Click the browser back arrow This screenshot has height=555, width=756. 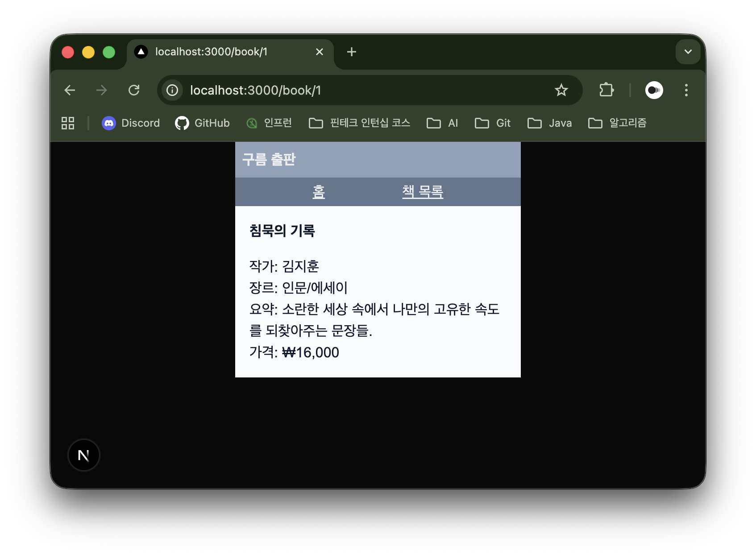coord(70,90)
